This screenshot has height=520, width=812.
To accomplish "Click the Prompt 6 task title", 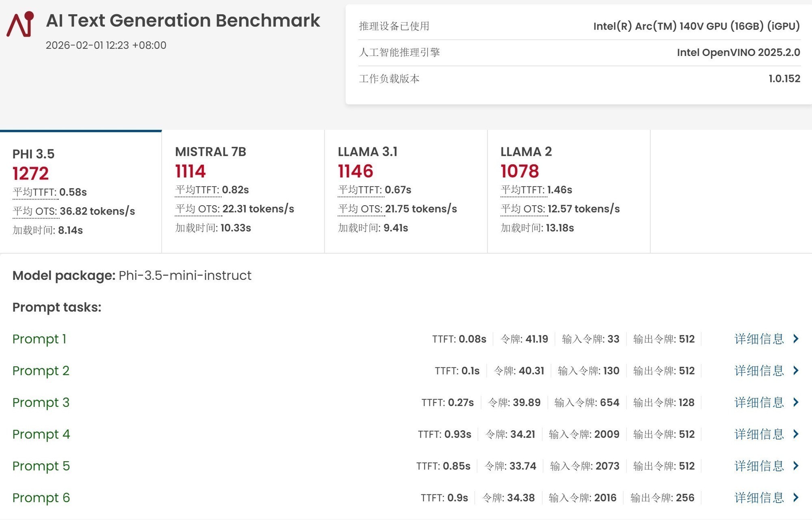I will (x=41, y=497).
